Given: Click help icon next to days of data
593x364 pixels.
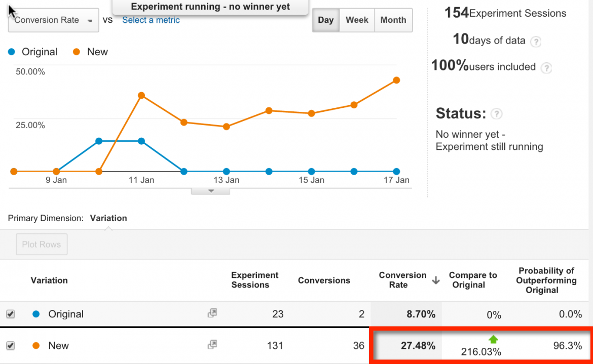Looking at the screenshot, I should 536,42.
